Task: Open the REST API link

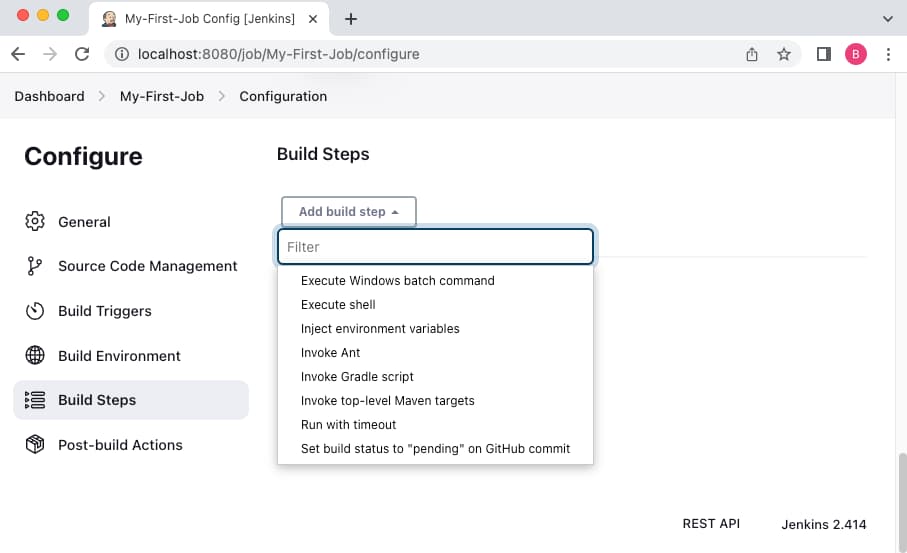Action: pos(711,523)
